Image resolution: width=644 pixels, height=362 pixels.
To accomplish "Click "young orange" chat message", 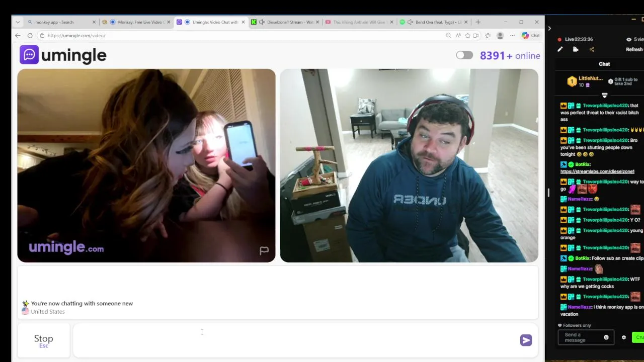I will (x=602, y=234).
